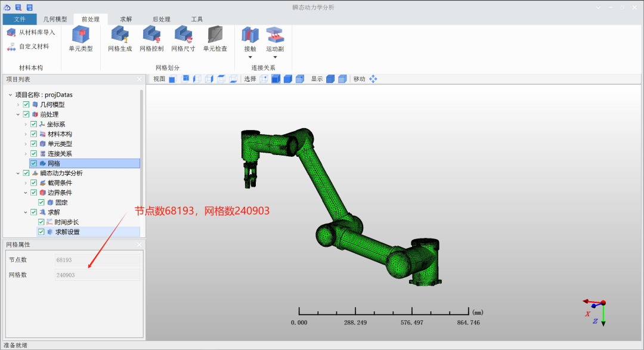Viewport: 644px width, 350px height.
Task: Click the cloud icon in the title bar
Action: click(7, 7)
